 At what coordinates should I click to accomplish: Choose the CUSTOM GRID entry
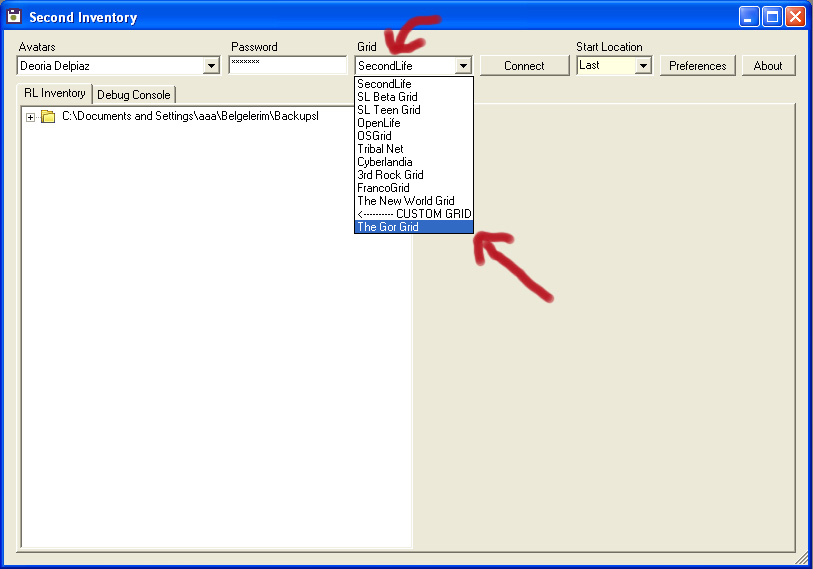(414, 214)
